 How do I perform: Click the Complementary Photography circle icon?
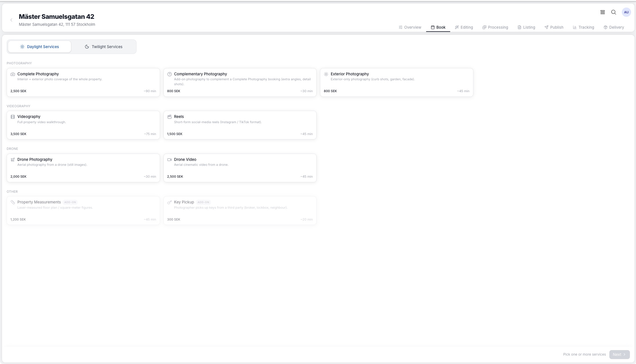[x=170, y=74]
